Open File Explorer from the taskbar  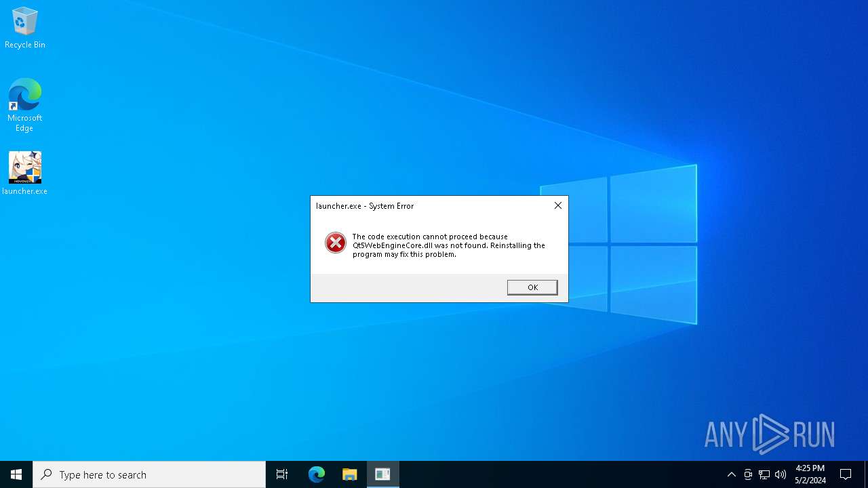[350, 474]
